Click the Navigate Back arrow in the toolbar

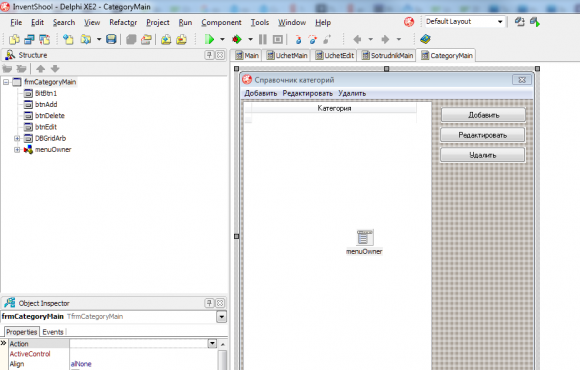(357, 39)
